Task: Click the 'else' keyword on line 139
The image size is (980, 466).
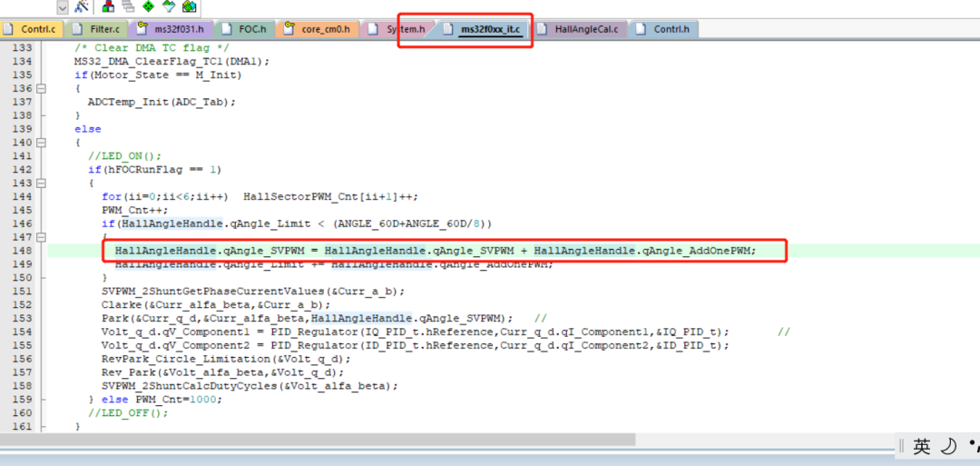Action: coord(87,129)
